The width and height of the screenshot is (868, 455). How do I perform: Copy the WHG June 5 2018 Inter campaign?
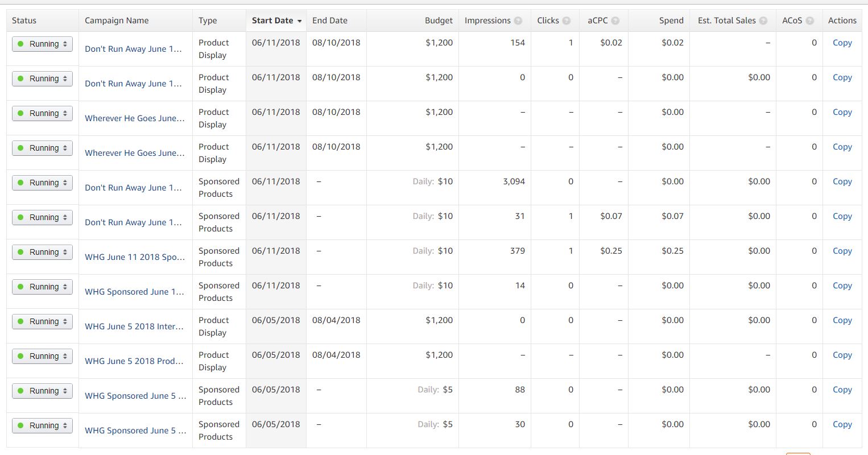click(842, 320)
